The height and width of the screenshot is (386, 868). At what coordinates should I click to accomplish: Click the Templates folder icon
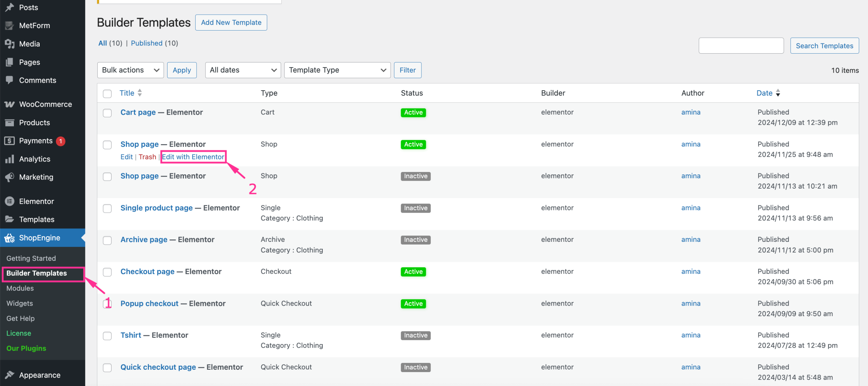coord(9,219)
